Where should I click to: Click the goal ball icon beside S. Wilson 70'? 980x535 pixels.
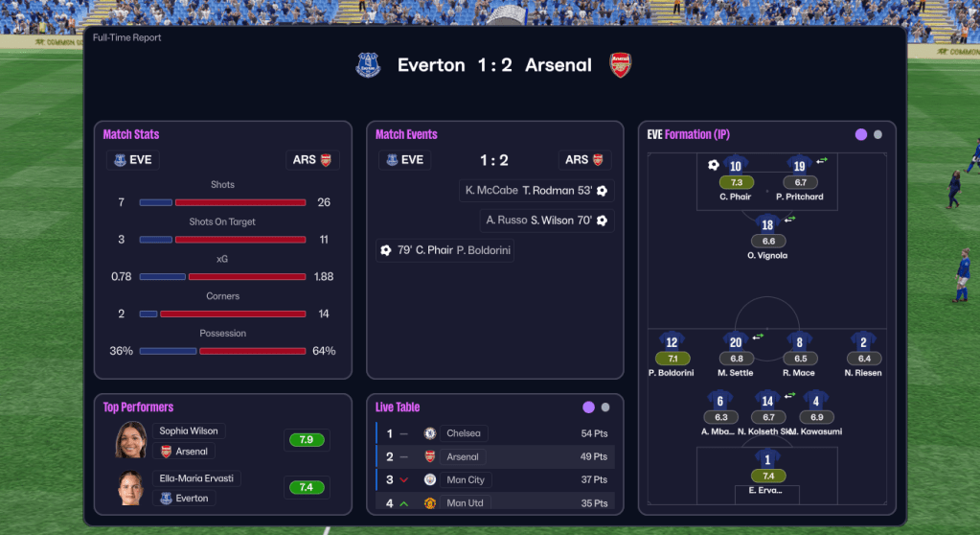click(602, 221)
